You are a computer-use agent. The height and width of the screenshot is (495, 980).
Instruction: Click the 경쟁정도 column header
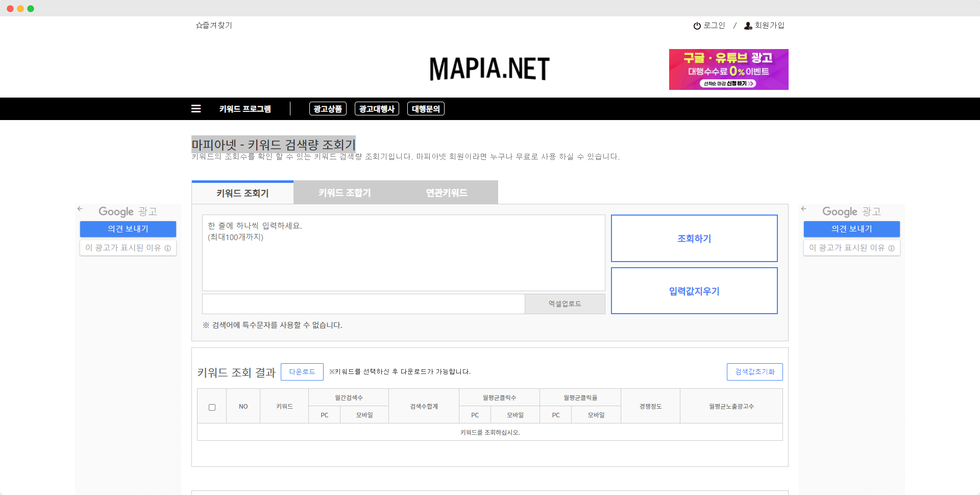[650, 407]
